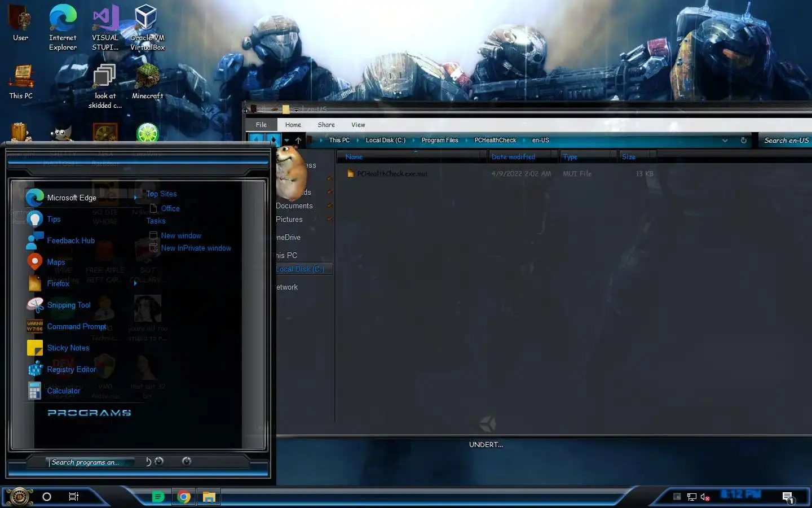Viewport: 812px width, 508px height.
Task: Click the Search programs input field
Action: (x=90, y=462)
